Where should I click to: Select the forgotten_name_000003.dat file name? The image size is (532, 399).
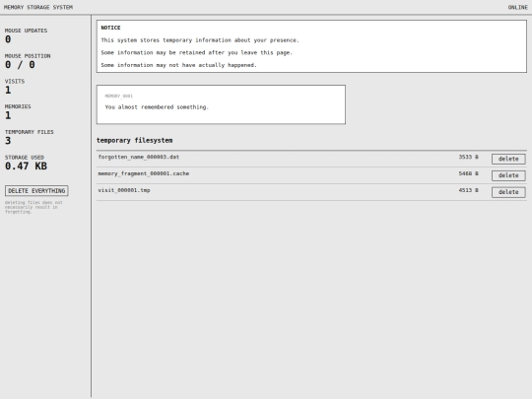click(139, 157)
